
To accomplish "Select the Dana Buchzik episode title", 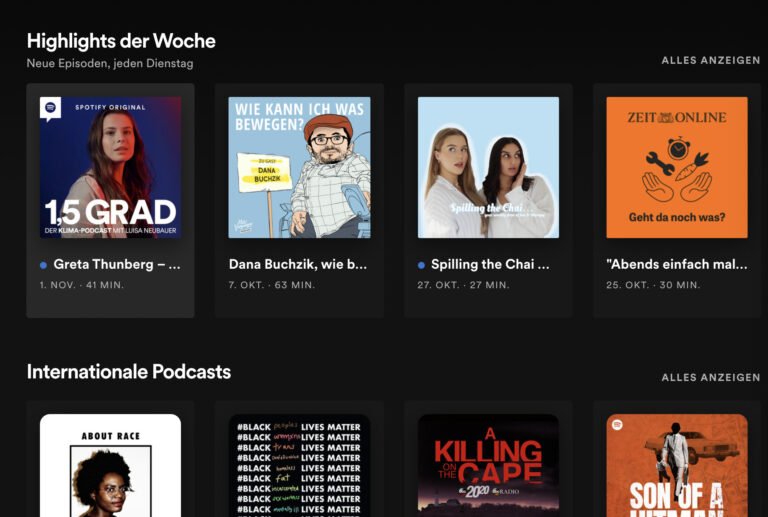I will 298,264.
